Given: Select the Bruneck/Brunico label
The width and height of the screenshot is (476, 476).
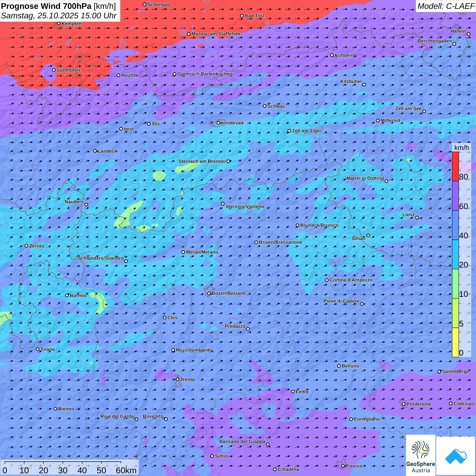Looking at the screenshot, I should tap(320, 225).
